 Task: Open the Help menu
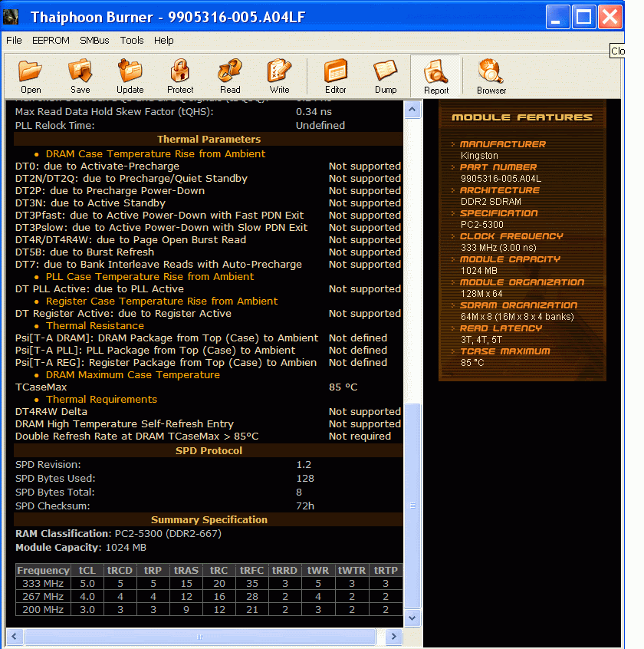coord(163,41)
